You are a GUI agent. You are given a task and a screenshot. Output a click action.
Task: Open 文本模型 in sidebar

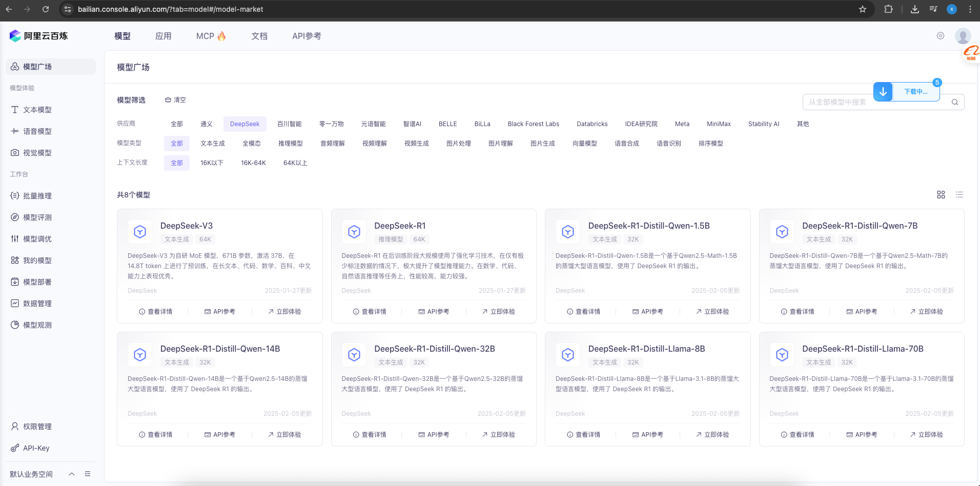click(x=51, y=110)
